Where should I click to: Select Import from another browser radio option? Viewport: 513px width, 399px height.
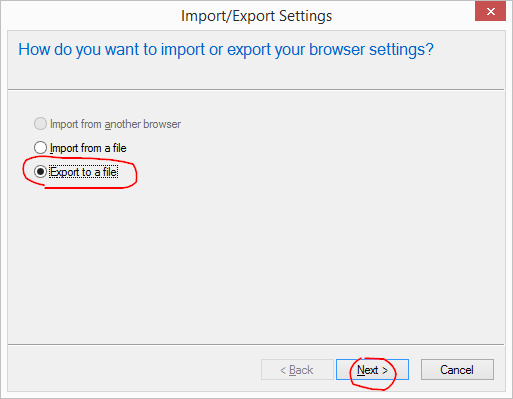(40, 124)
